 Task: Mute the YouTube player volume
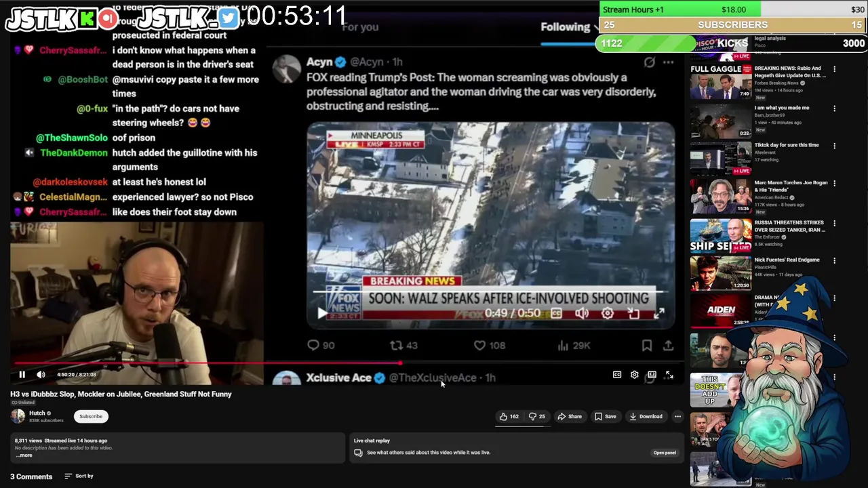41,374
